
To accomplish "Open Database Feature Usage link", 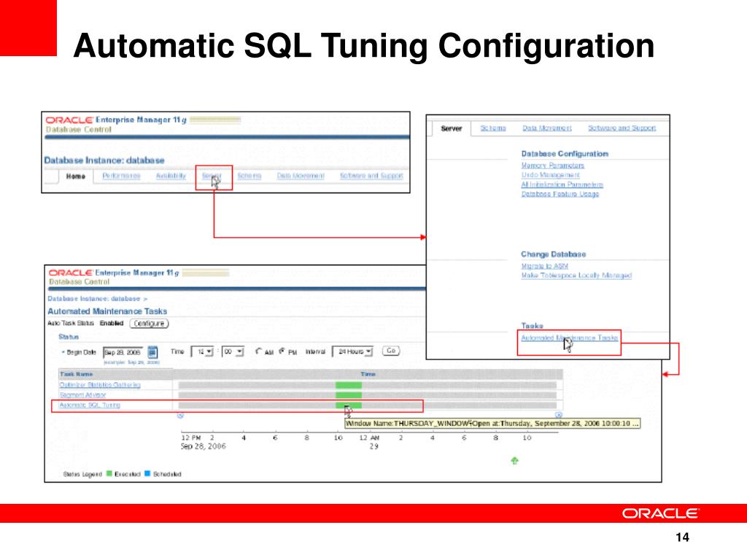I will (560, 194).
